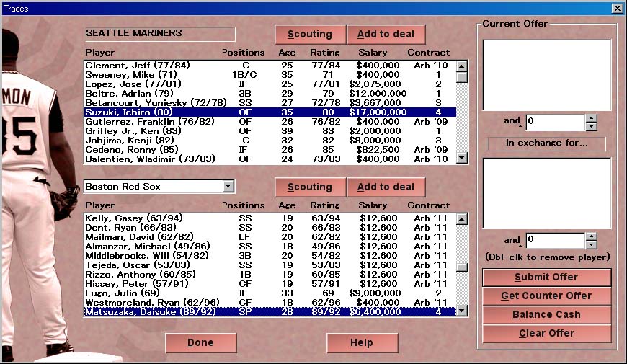The width and height of the screenshot is (627, 364).
Task: Focus the upper cash amount field
Action: coord(556,122)
